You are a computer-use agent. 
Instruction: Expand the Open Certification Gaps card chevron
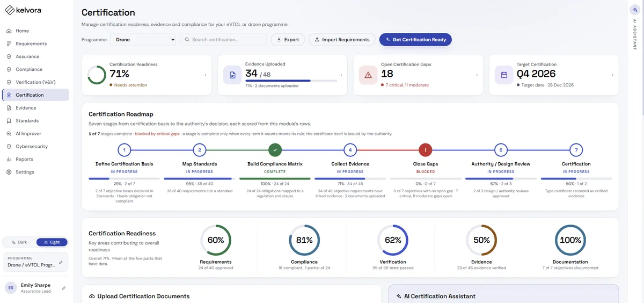[x=477, y=75]
